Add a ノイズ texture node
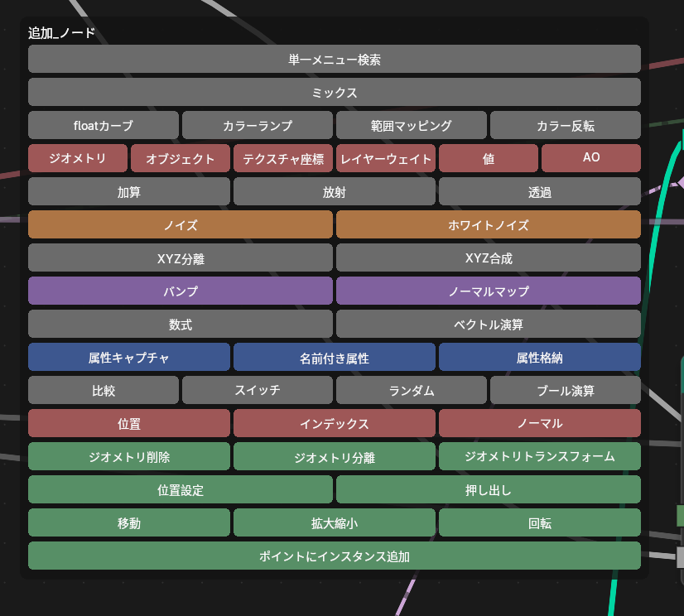Image resolution: width=684 pixels, height=616 pixels. 180,224
